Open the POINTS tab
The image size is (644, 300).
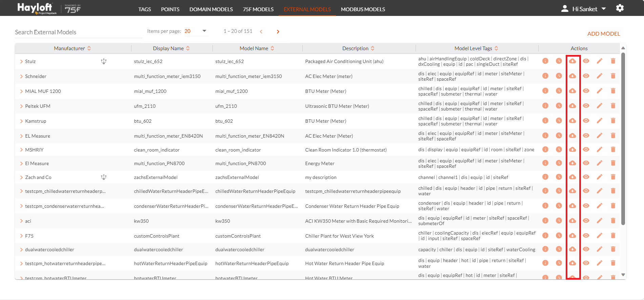point(170,9)
